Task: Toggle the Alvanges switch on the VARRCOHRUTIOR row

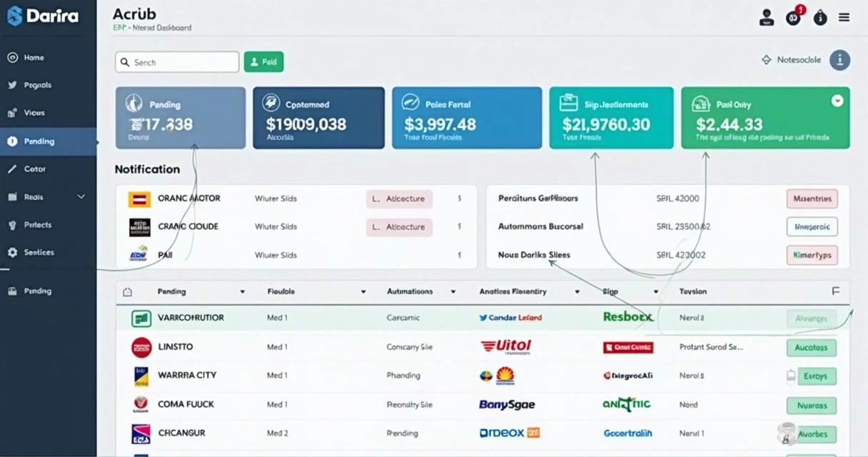Action: click(x=812, y=318)
